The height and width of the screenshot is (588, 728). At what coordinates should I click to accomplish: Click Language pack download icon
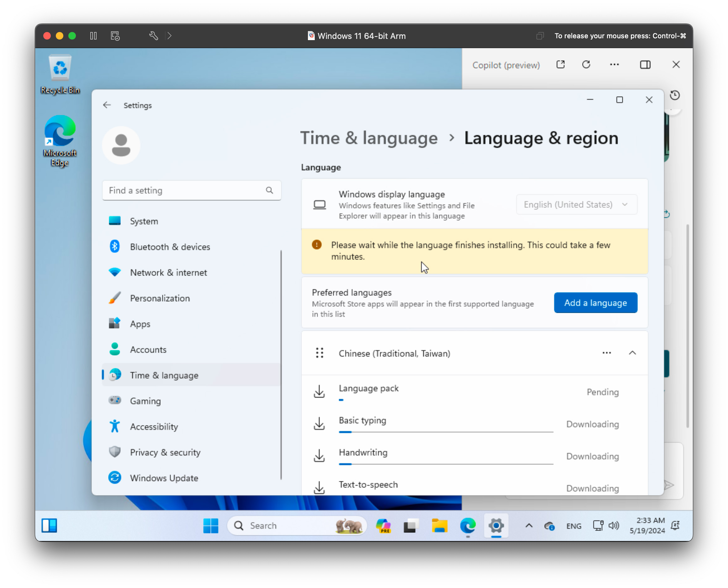coord(319,392)
